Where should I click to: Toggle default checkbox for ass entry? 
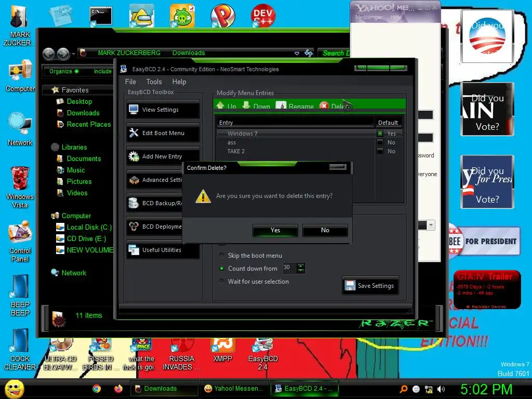pyautogui.click(x=380, y=142)
